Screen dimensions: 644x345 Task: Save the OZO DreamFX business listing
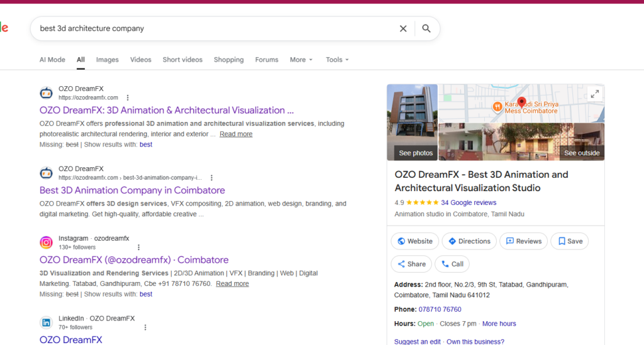click(x=570, y=241)
